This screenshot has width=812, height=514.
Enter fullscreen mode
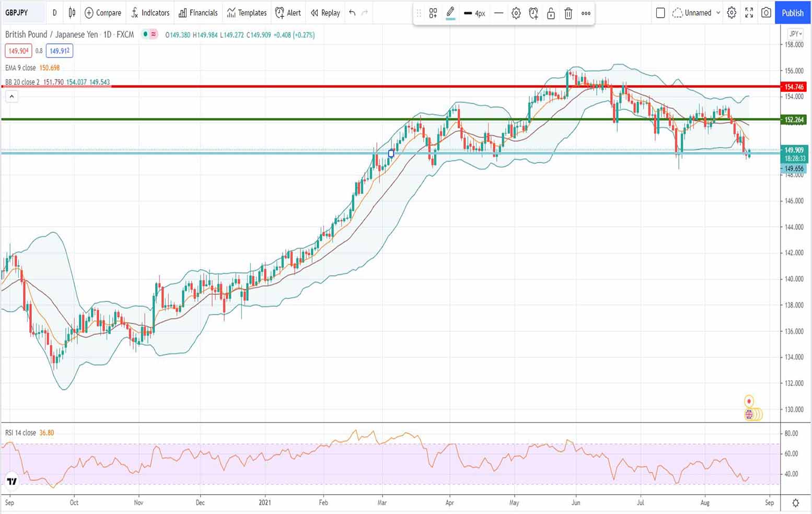(749, 13)
